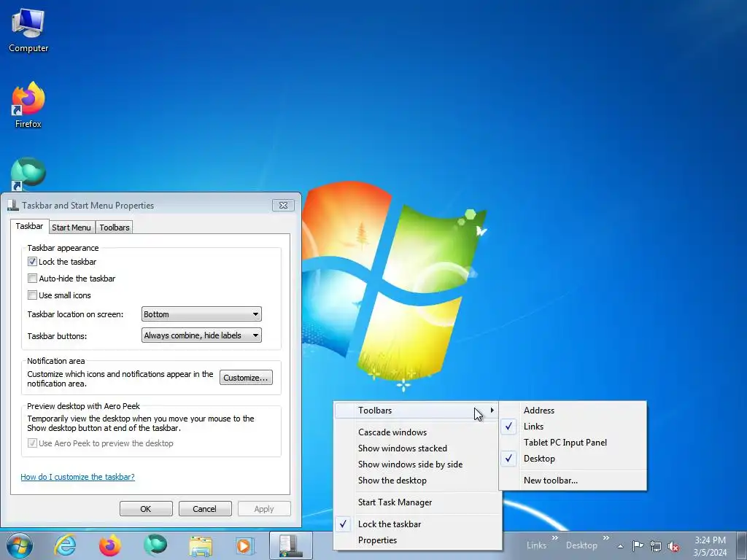
Task: Open network status tray icon
Action: (x=656, y=546)
